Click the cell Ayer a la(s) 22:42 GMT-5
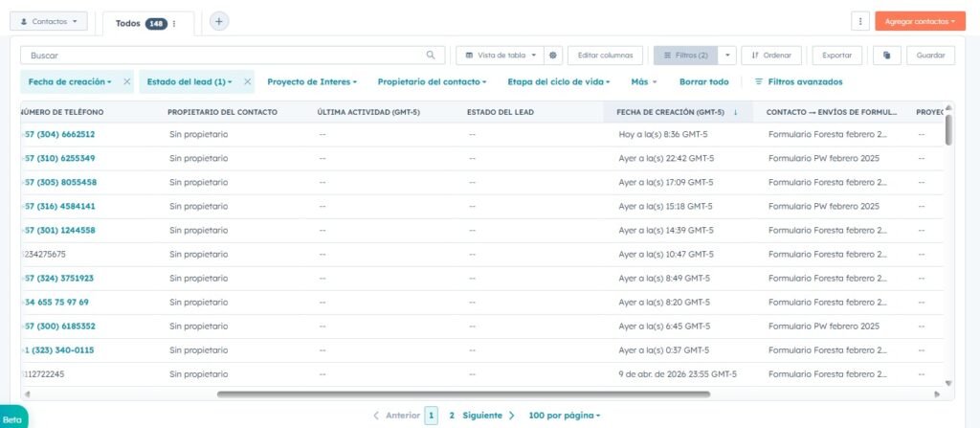 click(666, 158)
